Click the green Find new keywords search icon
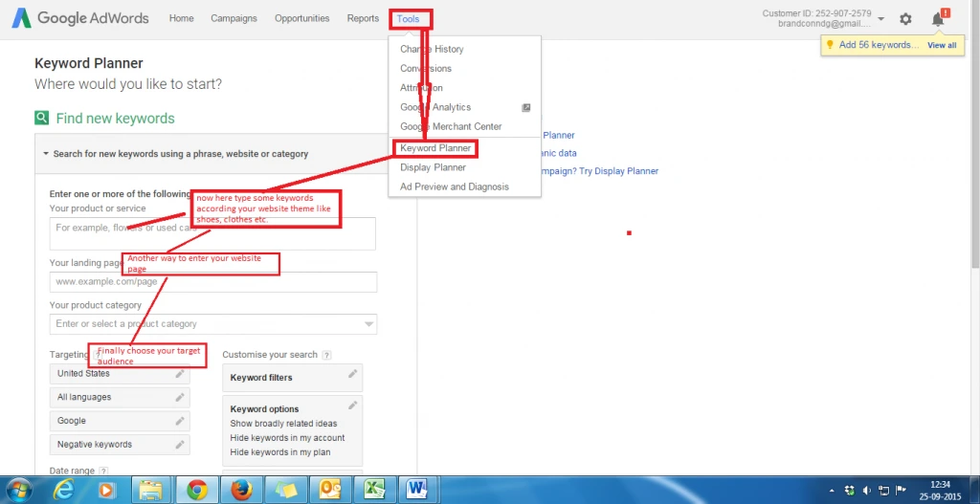Image resolution: width=980 pixels, height=504 pixels. (41, 118)
